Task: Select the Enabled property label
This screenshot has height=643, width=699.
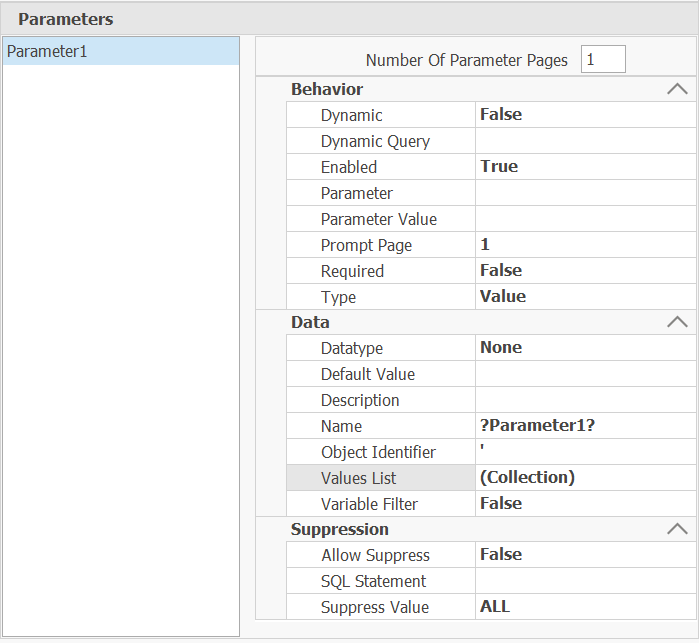Action: click(349, 167)
